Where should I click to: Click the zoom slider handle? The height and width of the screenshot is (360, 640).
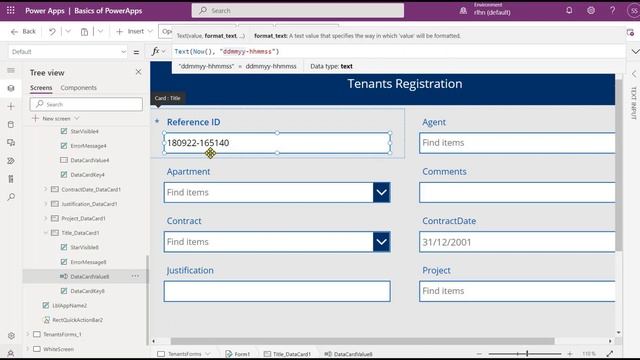coord(527,353)
